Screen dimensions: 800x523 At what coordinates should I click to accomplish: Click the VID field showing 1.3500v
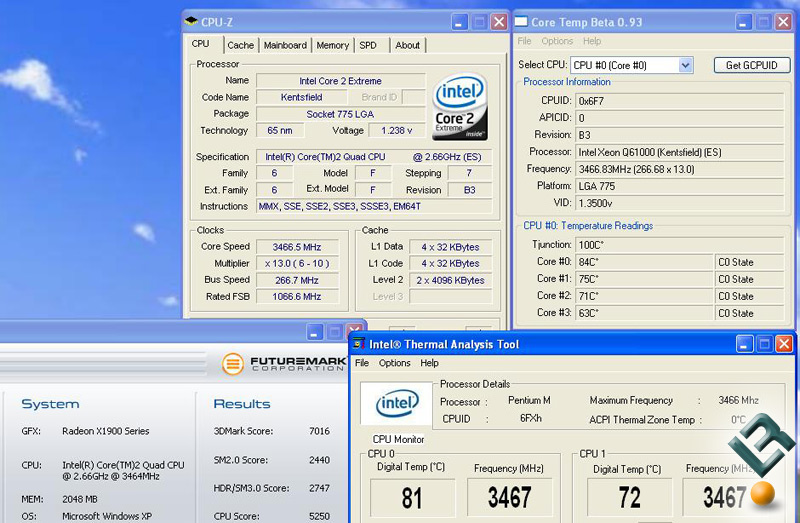(679, 203)
